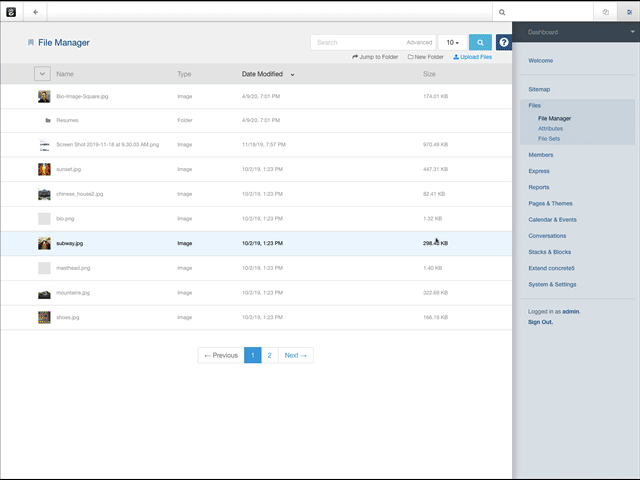Open Attributes under Files

tap(550, 129)
